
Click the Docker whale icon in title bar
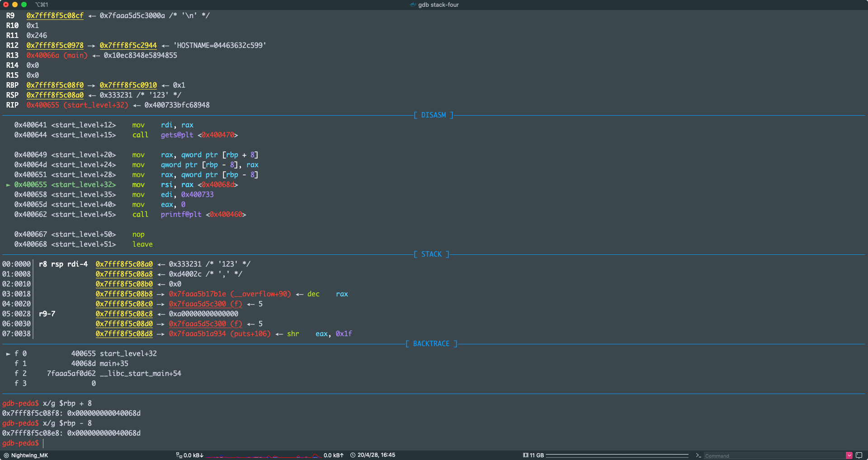(413, 5)
